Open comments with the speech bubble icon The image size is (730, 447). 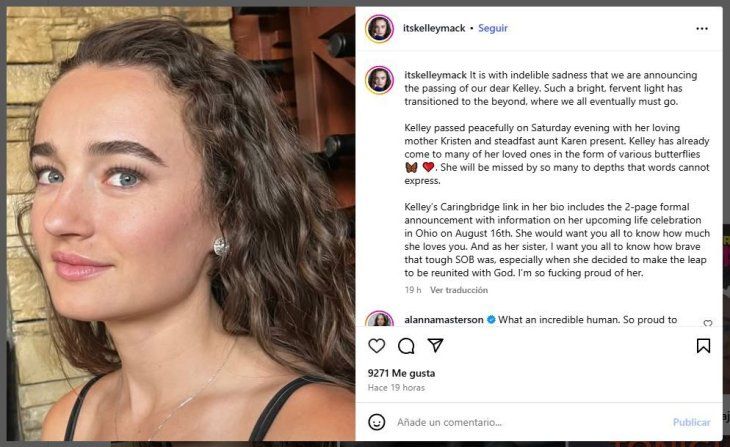[406, 346]
